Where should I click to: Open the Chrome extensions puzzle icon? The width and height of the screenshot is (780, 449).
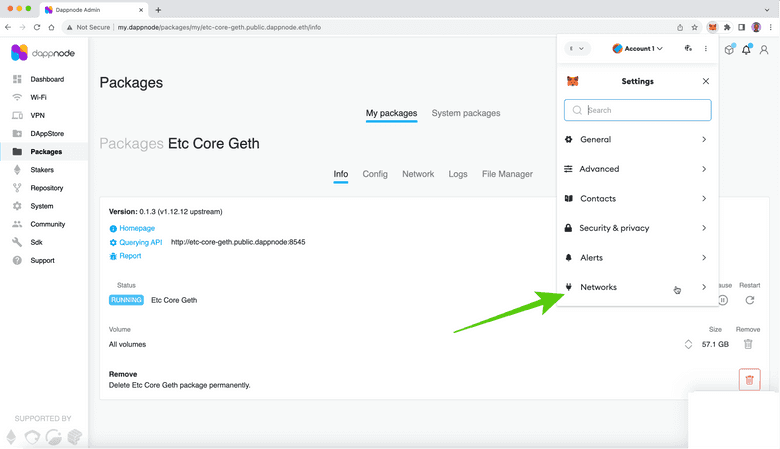(727, 27)
